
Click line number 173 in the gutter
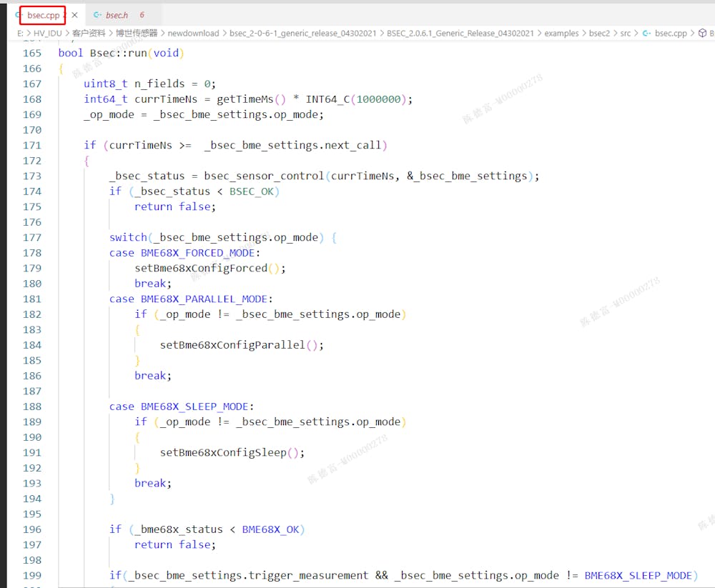pyautogui.click(x=32, y=176)
